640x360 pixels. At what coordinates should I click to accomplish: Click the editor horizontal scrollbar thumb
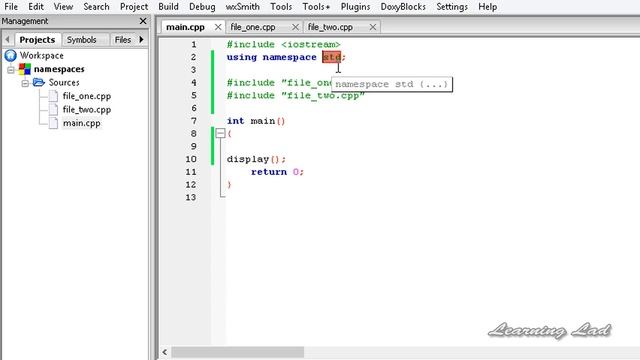click(x=238, y=352)
